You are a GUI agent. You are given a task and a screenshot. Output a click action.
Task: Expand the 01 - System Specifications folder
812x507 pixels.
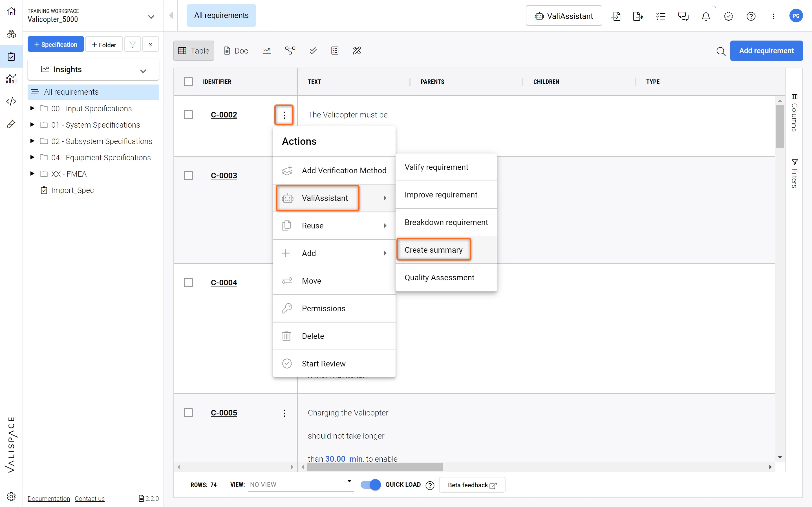[32, 125]
